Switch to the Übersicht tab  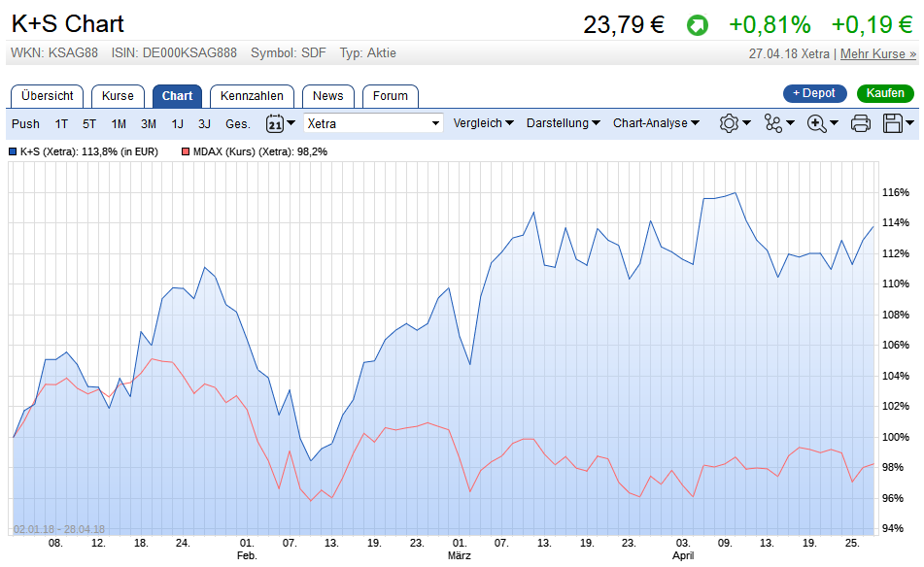tap(48, 96)
